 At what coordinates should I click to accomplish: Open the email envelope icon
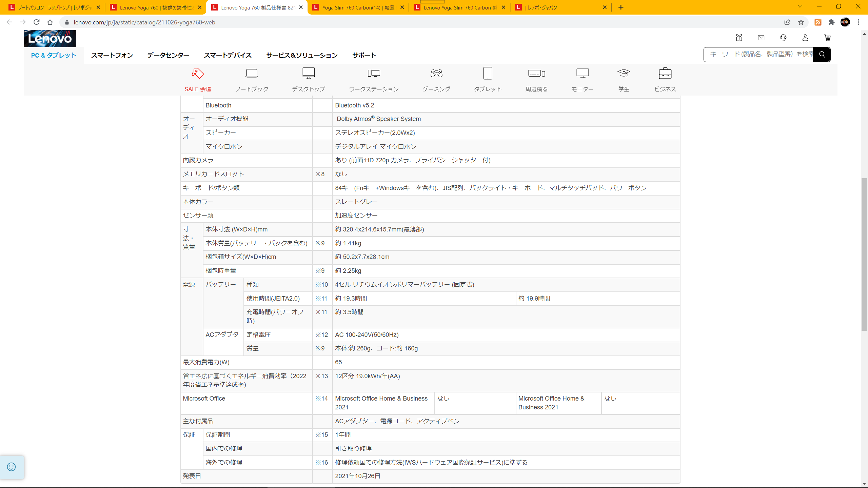761,38
